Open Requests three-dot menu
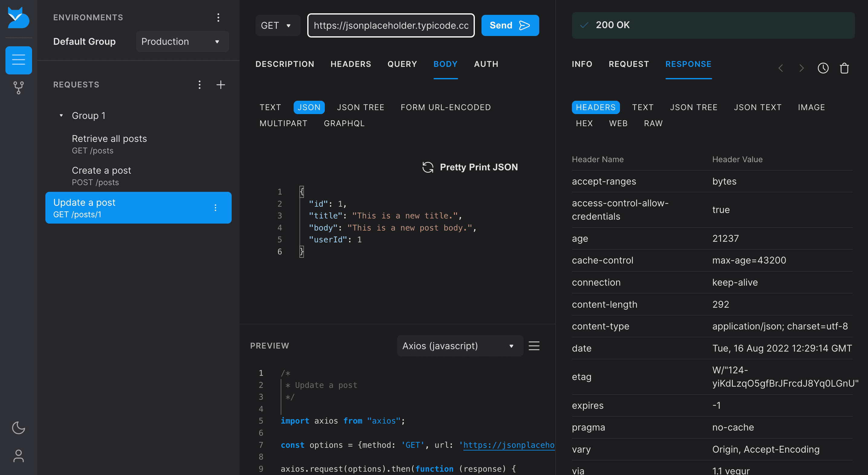The image size is (868, 475). click(200, 85)
